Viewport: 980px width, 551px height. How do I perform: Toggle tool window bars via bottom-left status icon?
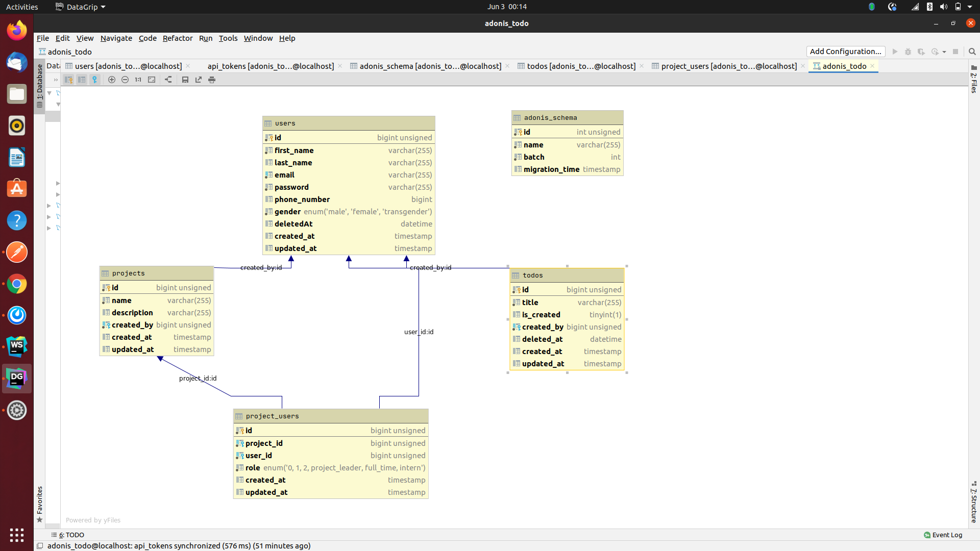click(x=40, y=546)
